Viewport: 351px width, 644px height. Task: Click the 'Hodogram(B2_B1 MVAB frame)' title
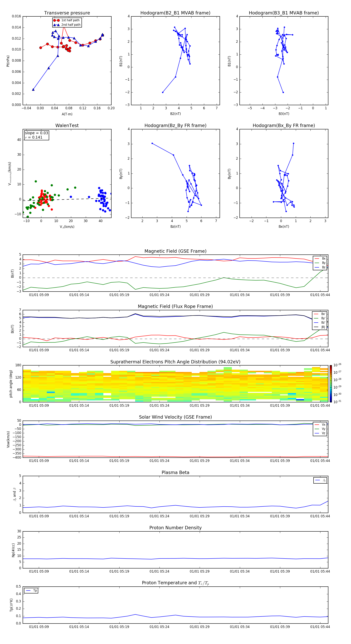tap(175, 13)
